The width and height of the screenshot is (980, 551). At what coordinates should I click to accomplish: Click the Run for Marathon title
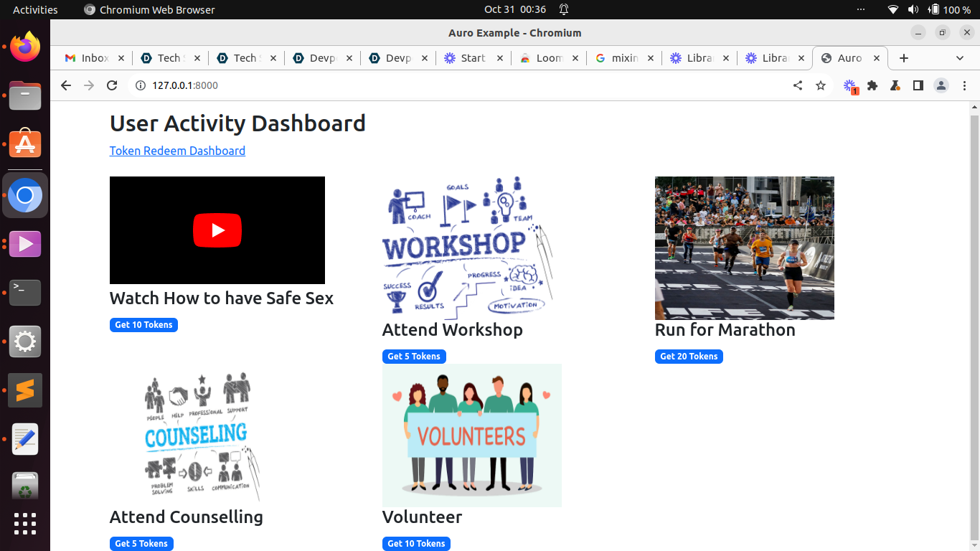pyautogui.click(x=725, y=330)
